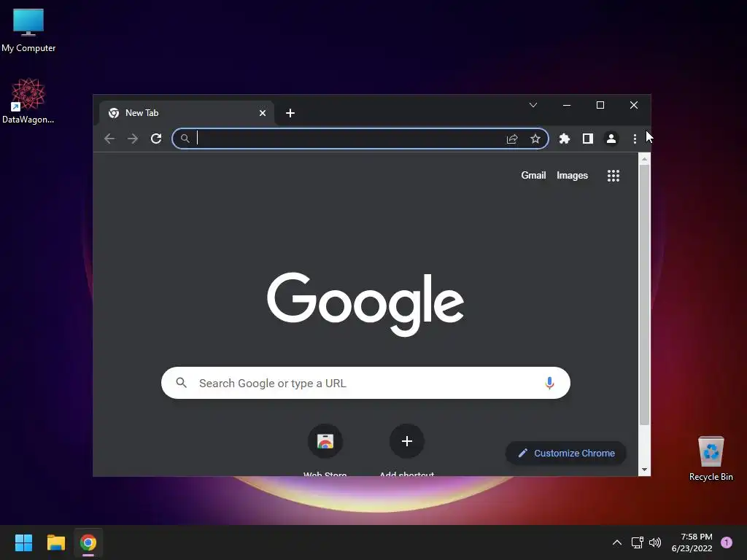Close the Chrome window
Screen dimensions: 747x560
coord(634,105)
